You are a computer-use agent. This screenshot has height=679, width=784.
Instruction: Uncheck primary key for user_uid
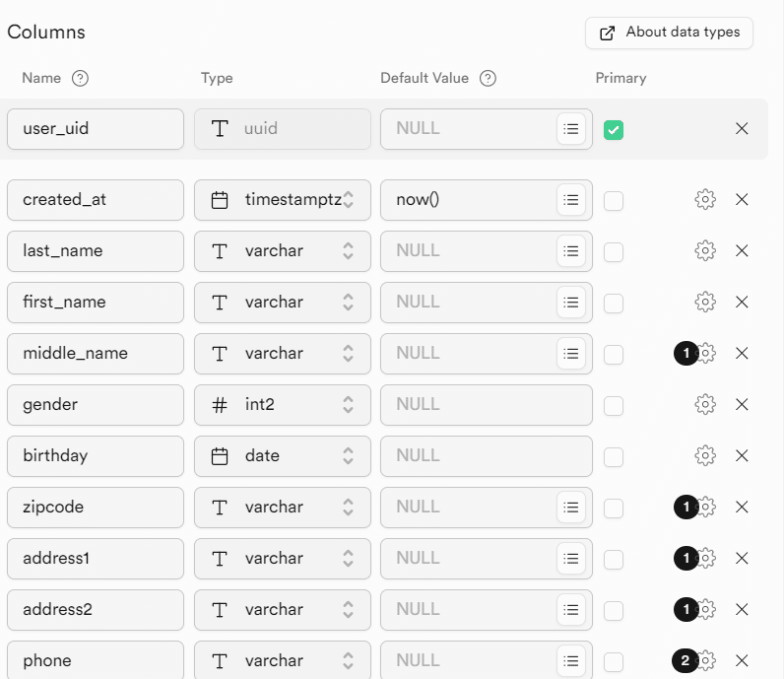(614, 129)
